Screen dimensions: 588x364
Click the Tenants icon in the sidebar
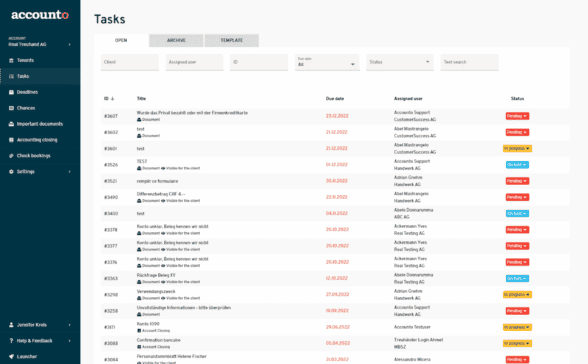click(11, 60)
